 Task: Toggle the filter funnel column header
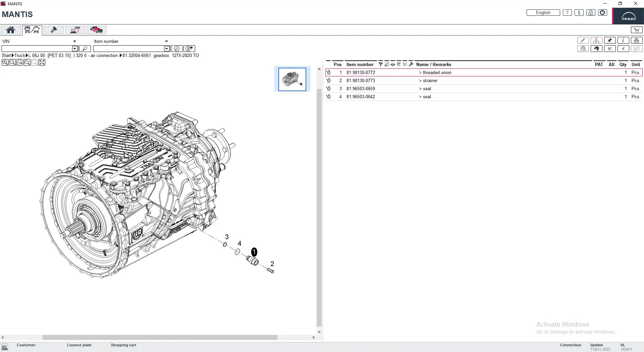(x=380, y=64)
